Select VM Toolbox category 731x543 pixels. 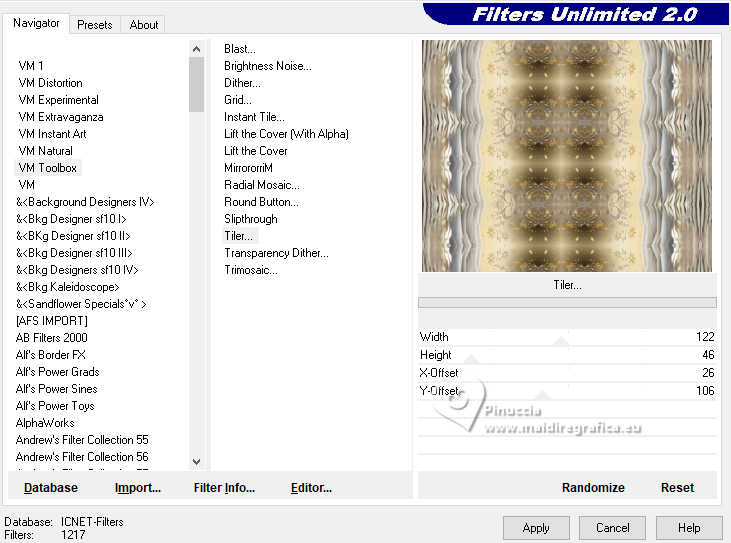click(48, 168)
